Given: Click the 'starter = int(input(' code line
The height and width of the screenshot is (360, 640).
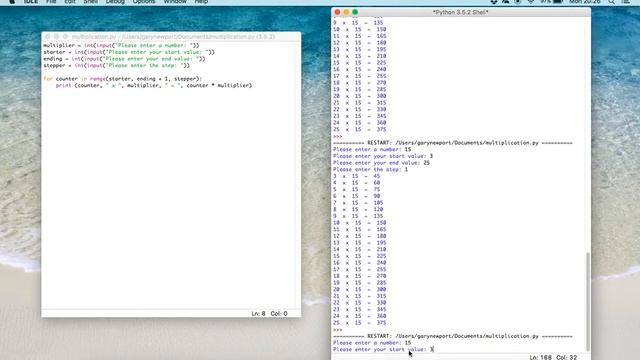Looking at the screenshot, I should [129, 52].
